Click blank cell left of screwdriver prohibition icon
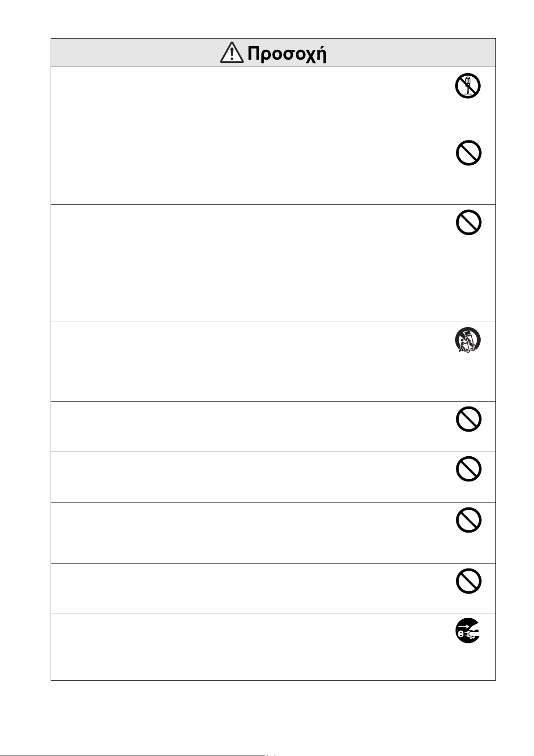 click(247, 100)
